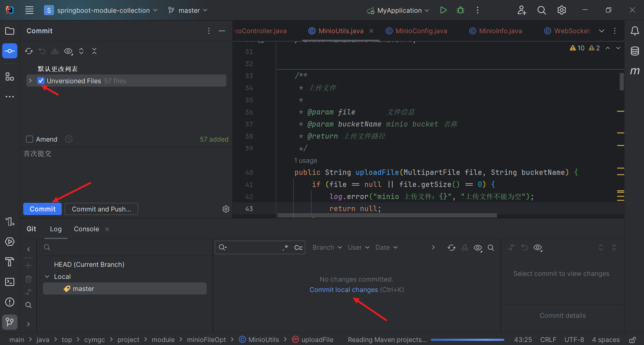The height and width of the screenshot is (345, 644).
Task: Open the main hamburger menu
Action: pyautogui.click(x=29, y=10)
